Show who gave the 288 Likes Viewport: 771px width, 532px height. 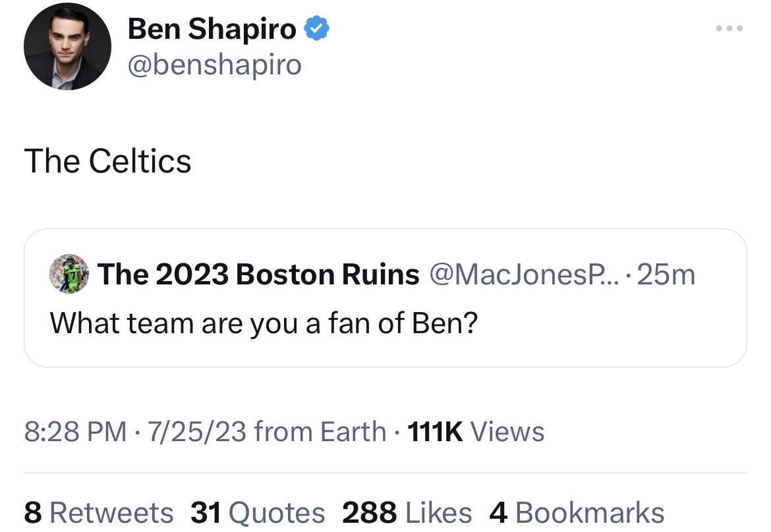coord(407,513)
